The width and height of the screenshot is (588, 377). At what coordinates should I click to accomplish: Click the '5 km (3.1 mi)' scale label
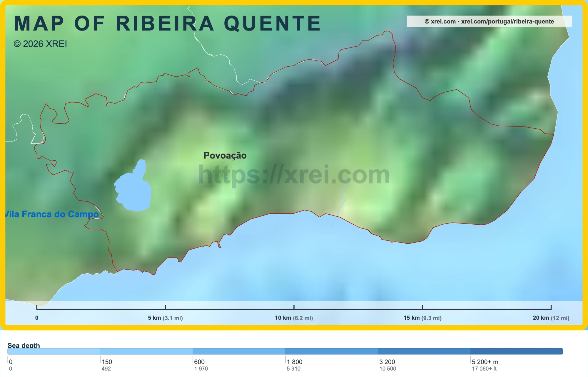(165, 318)
